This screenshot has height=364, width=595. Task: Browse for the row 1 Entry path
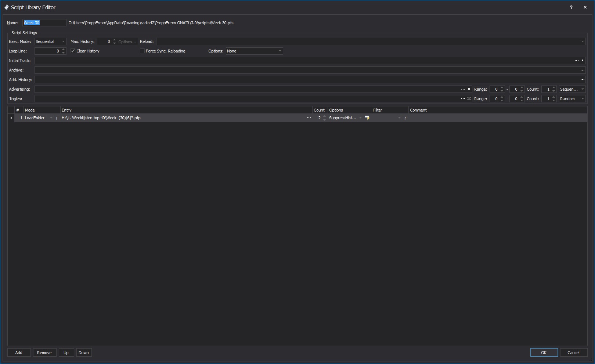(309, 118)
